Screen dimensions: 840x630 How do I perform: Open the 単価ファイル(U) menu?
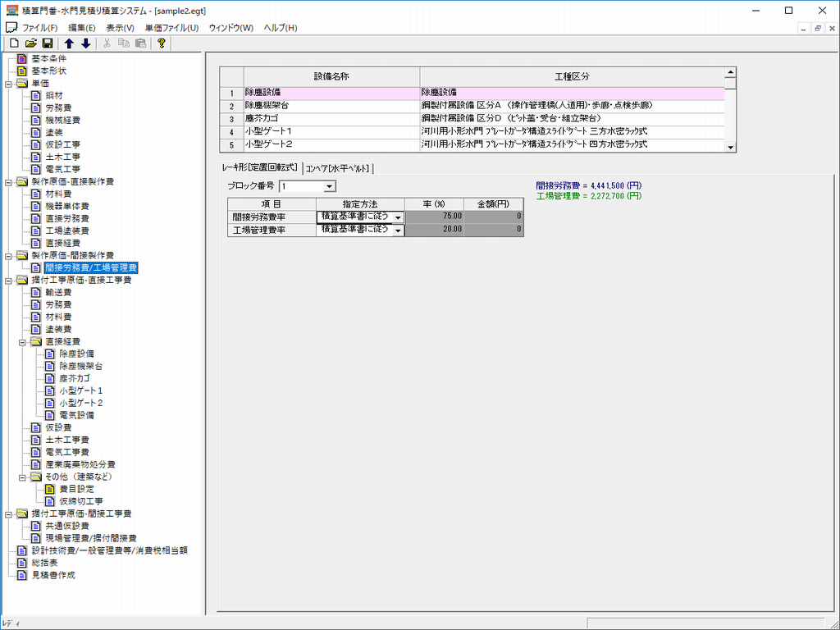pos(171,28)
